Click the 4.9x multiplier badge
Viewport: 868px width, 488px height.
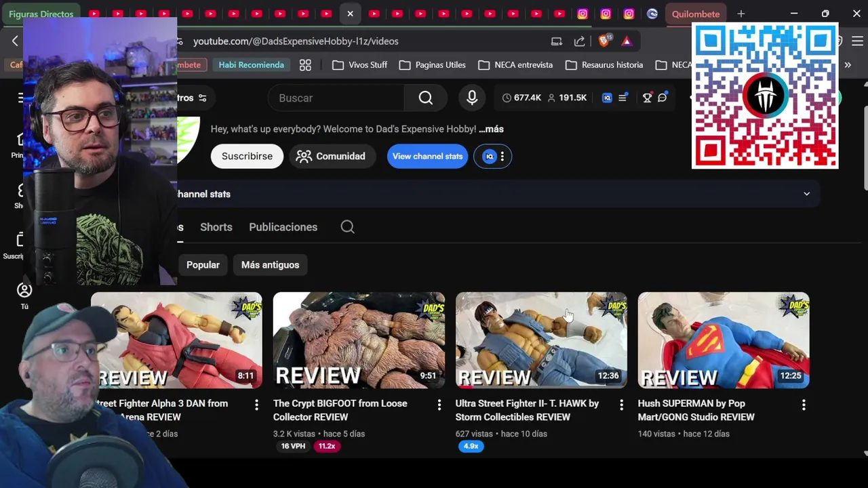click(x=471, y=446)
